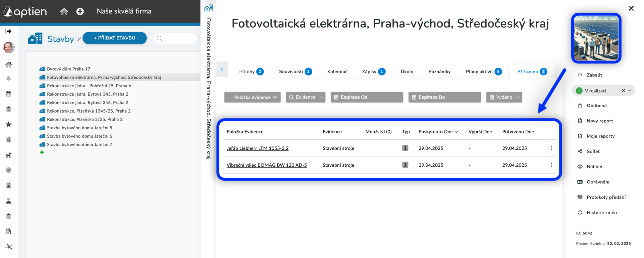The width and height of the screenshot is (644, 258).
Task: Collapse panel with left chevron button
Action: pyautogui.click(x=222, y=69)
